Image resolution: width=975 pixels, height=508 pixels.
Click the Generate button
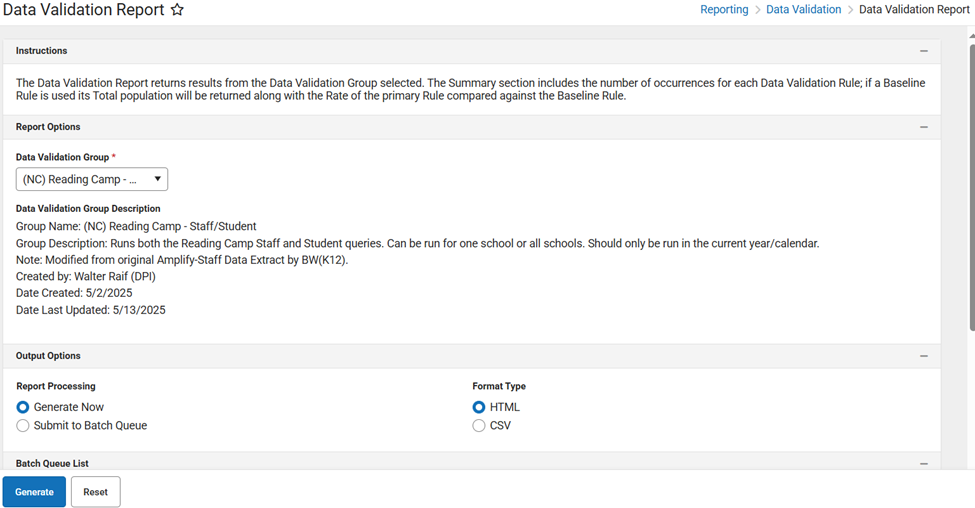[34, 492]
